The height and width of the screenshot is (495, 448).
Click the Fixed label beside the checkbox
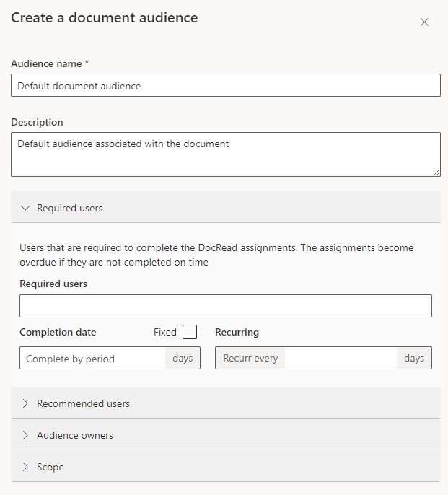pos(165,333)
